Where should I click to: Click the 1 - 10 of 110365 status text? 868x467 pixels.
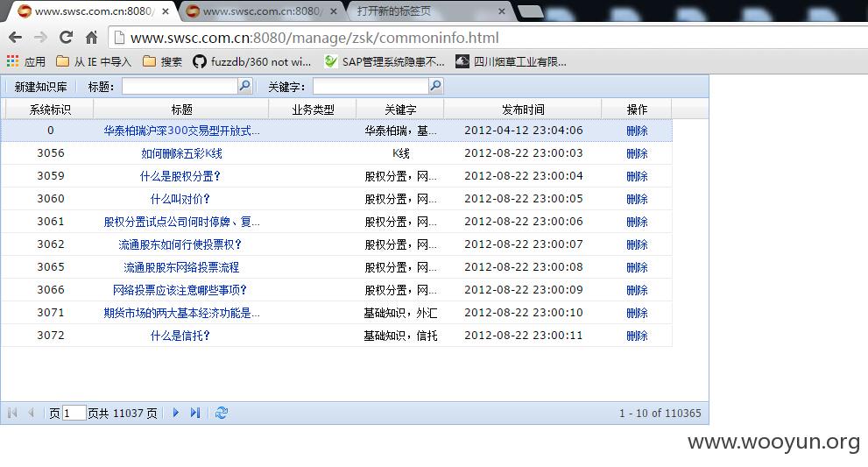coord(660,414)
